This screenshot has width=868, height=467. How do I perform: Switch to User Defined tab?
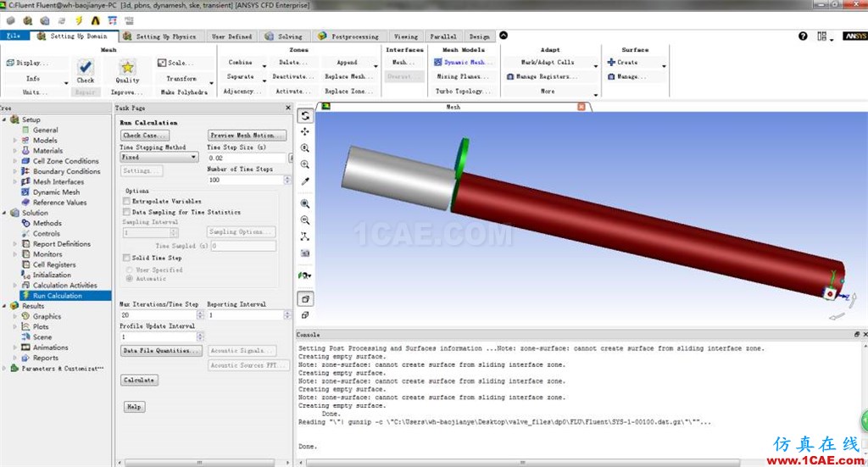pos(231,36)
